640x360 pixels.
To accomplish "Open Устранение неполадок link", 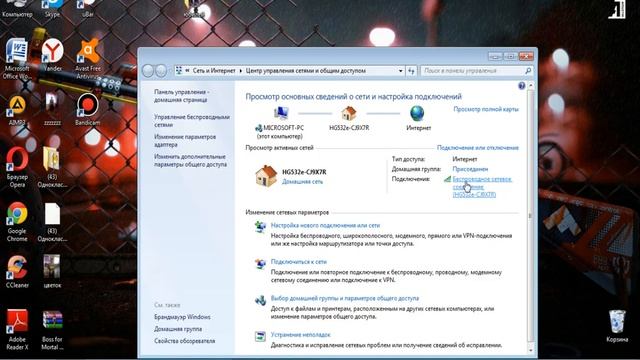I will point(300,335).
